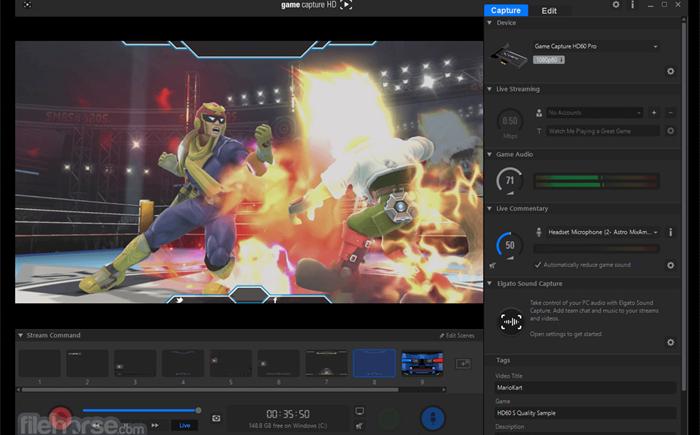700x435 pixels.
Task: Collapse the Live Streaming section
Action: coord(489,89)
